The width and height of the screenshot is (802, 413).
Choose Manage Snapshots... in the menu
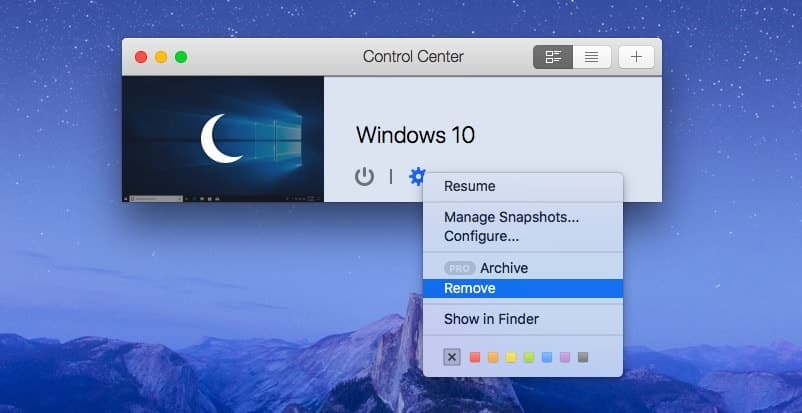click(x=523, y=218)
